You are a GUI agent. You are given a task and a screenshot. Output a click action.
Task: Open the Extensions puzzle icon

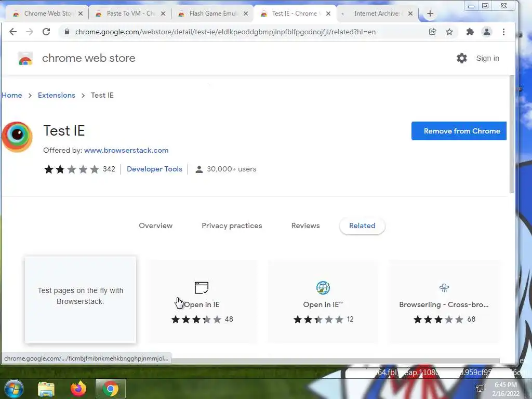pos(470,32)
